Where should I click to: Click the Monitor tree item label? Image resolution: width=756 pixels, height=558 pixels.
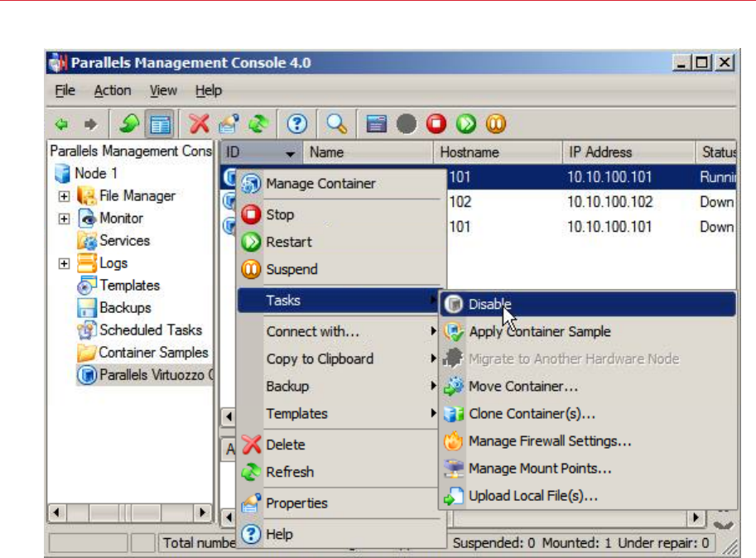(x=121, y=219)
